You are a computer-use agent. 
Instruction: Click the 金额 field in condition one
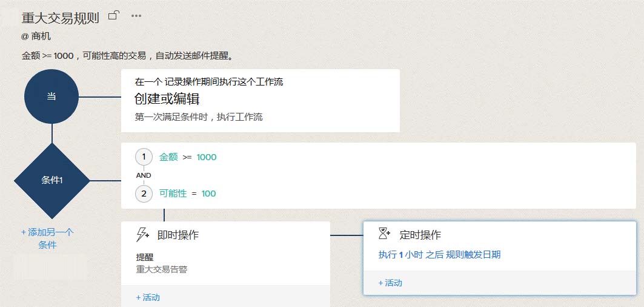pos(168,157)
